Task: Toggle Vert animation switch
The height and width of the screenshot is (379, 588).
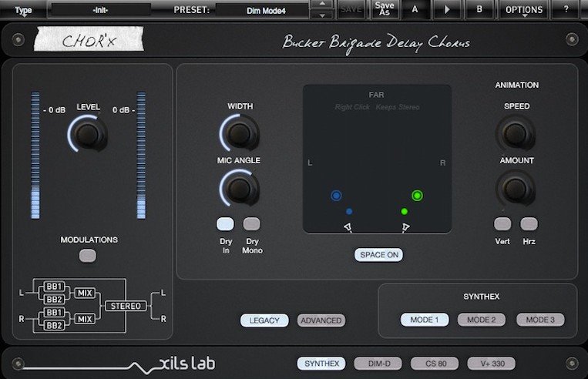Action: (502, 224)
